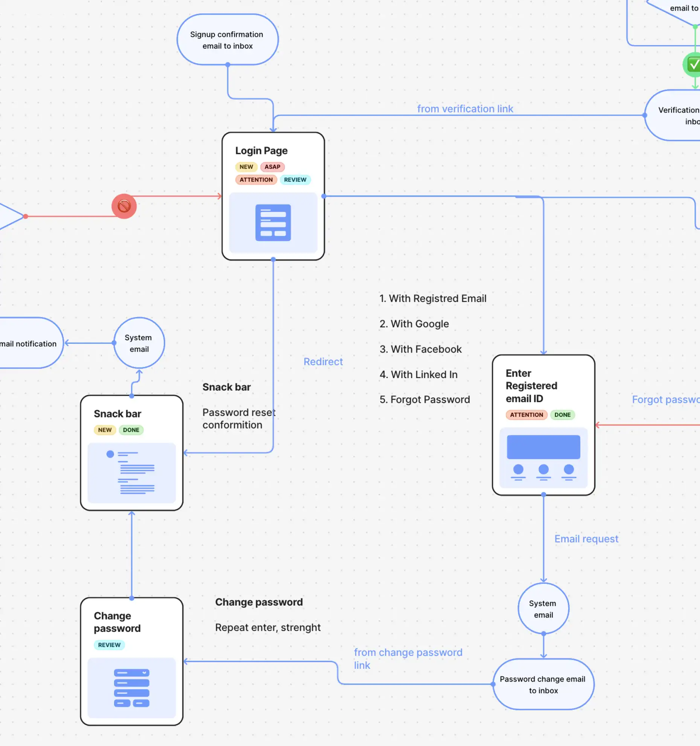Click the 'from verification link' connector label
Image resolution: width=700 pixels, height=746 pixels.
[x=465, y=108]
